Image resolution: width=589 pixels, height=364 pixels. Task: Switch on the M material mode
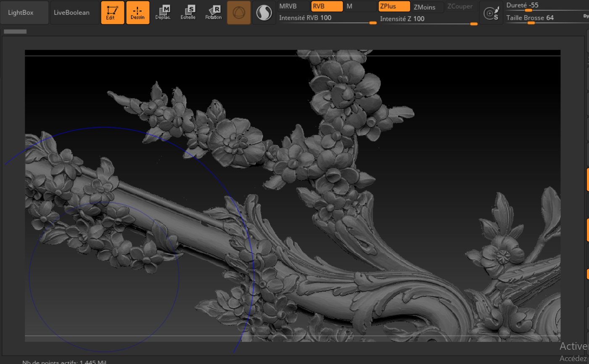(360, 6)
